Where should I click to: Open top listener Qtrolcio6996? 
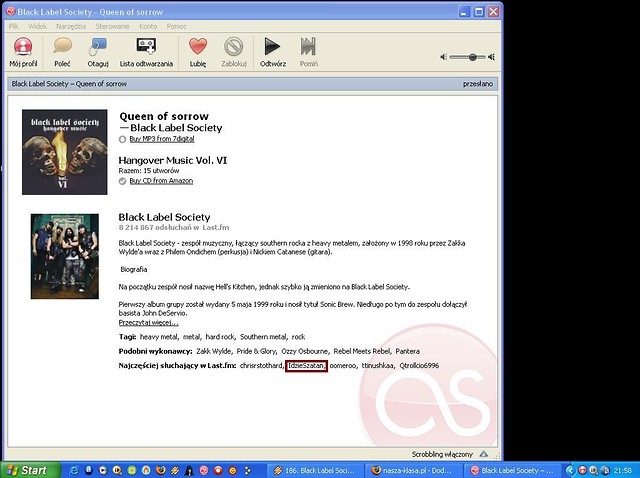pos(419,365)
